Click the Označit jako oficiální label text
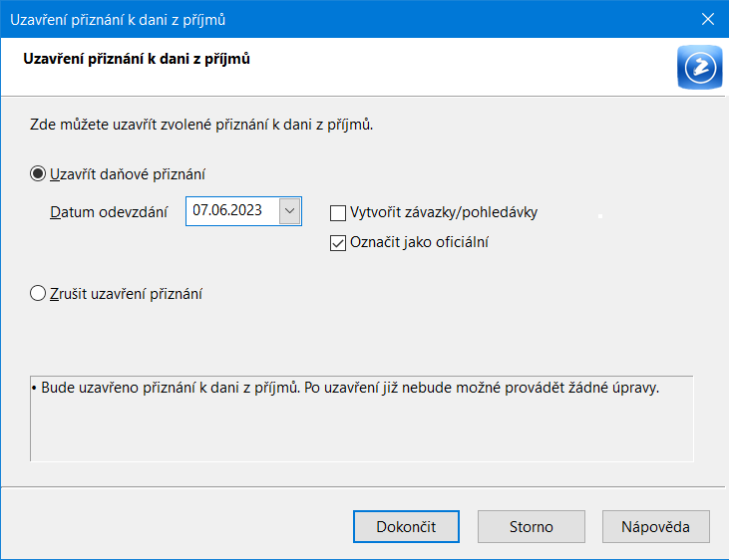This screenshot has width=729, height=560. [x=419, y=242]
